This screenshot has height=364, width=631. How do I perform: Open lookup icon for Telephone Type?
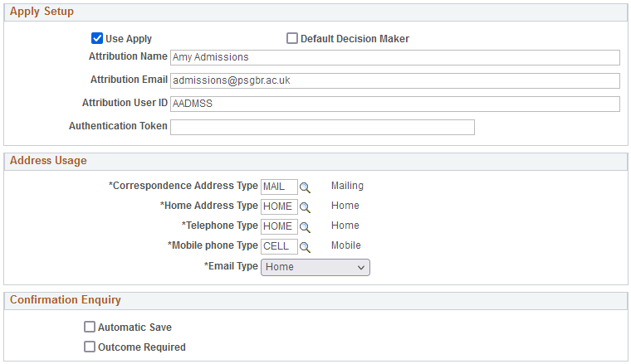(x=305, y=227)
